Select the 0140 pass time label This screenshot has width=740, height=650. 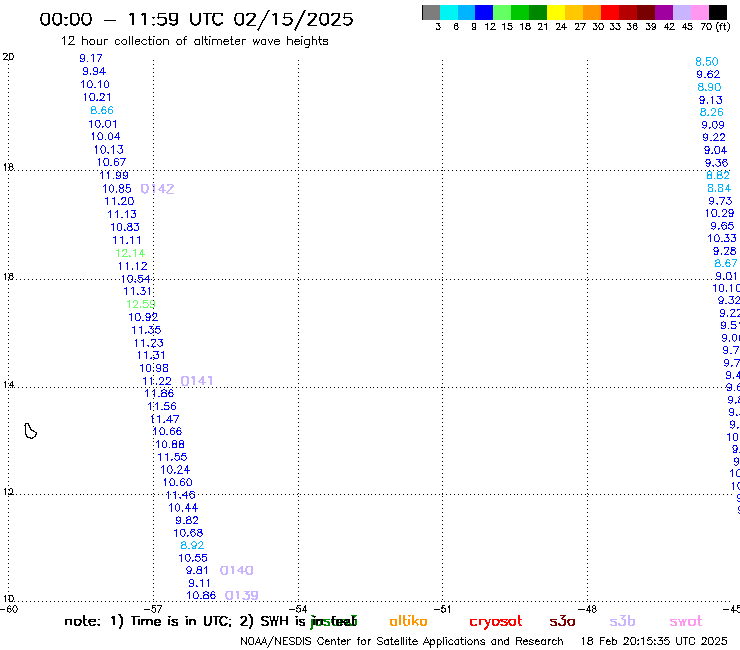236,570
